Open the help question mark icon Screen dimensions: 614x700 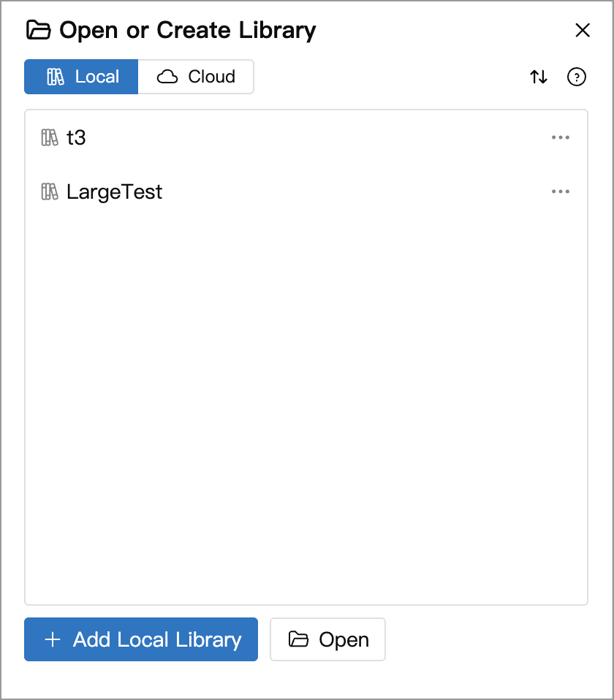(577, 77)
